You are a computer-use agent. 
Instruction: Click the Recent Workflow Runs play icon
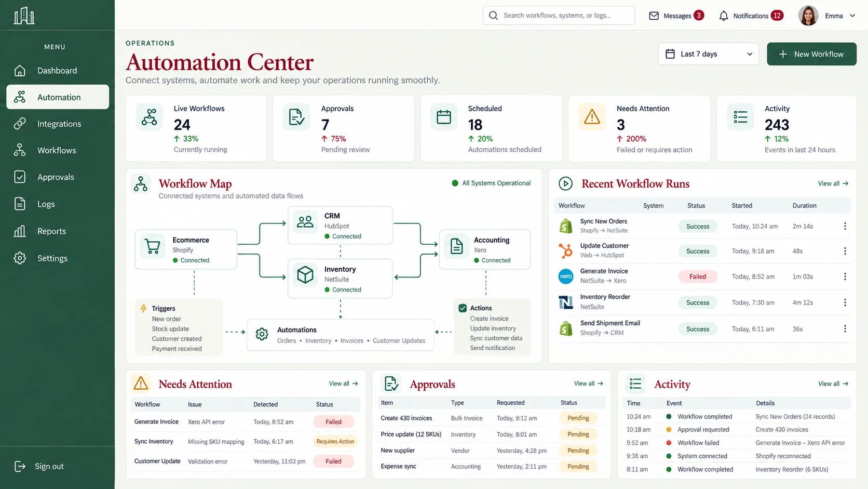[x=565, y=183]
